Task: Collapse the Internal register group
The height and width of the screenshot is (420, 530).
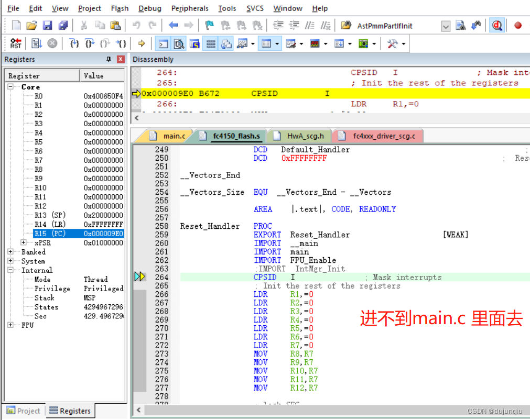Action: click(10, 270)
